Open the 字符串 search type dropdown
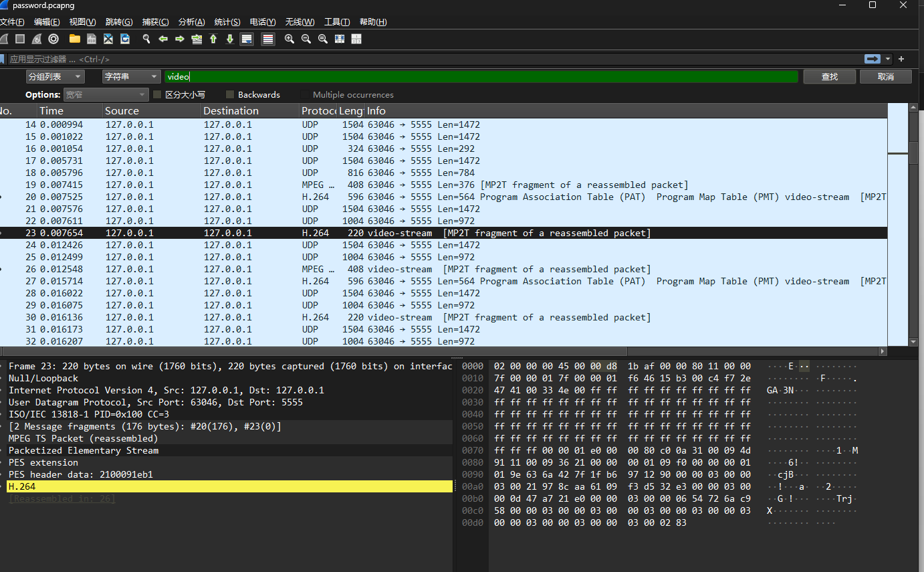This screenshot has height=572, width=924. 131,77
